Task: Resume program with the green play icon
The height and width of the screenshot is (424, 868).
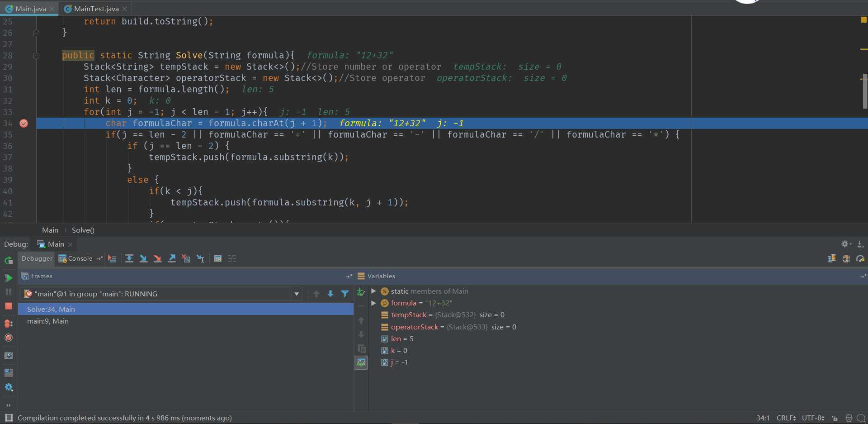Action: 9,278
